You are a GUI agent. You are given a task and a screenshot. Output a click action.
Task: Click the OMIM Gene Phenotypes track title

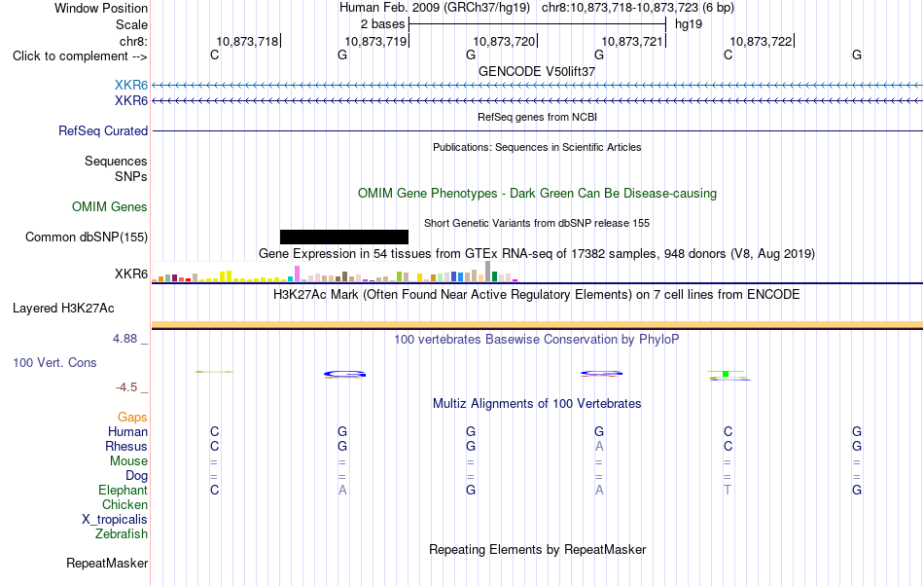[537, 194]
